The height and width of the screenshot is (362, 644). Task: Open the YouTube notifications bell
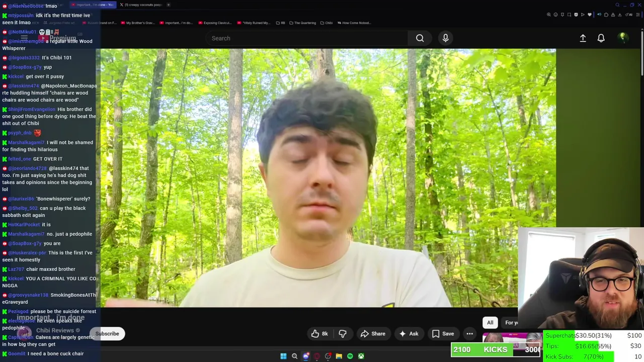click(601, 38)
